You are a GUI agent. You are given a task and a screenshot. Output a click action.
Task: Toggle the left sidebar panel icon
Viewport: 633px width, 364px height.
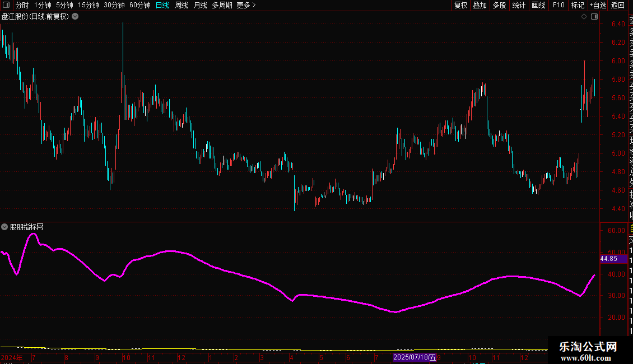pyautogui.click(x=6, y=5)
